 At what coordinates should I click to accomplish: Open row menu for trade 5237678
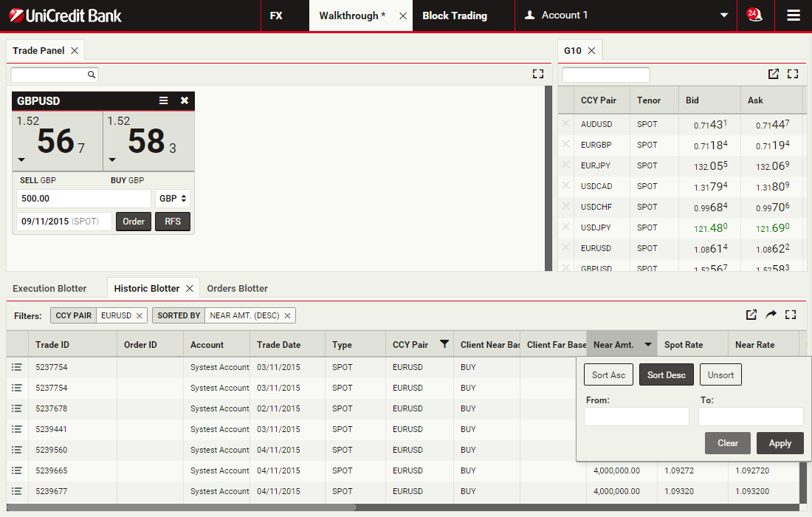tap(17, 408)
